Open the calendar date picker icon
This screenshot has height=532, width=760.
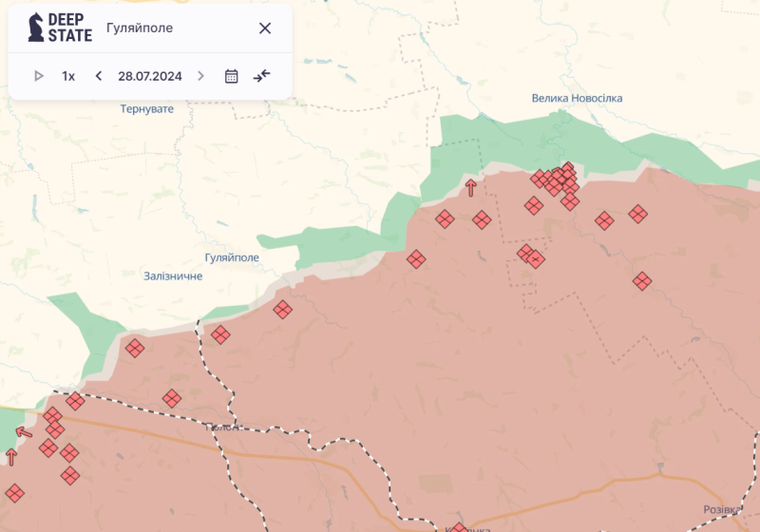[x=231, y=76]
